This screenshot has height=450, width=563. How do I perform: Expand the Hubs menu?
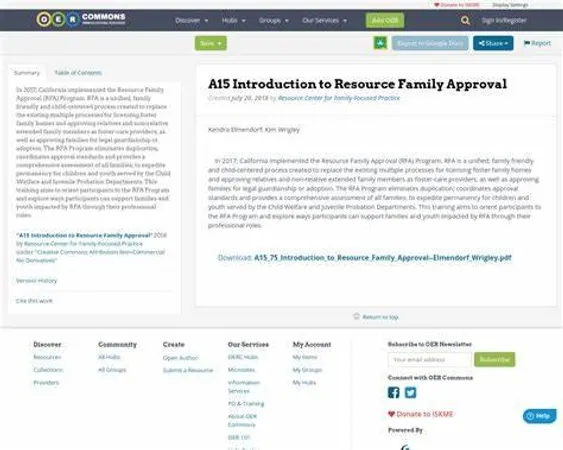pyautogui.click(x=233, y=20)
